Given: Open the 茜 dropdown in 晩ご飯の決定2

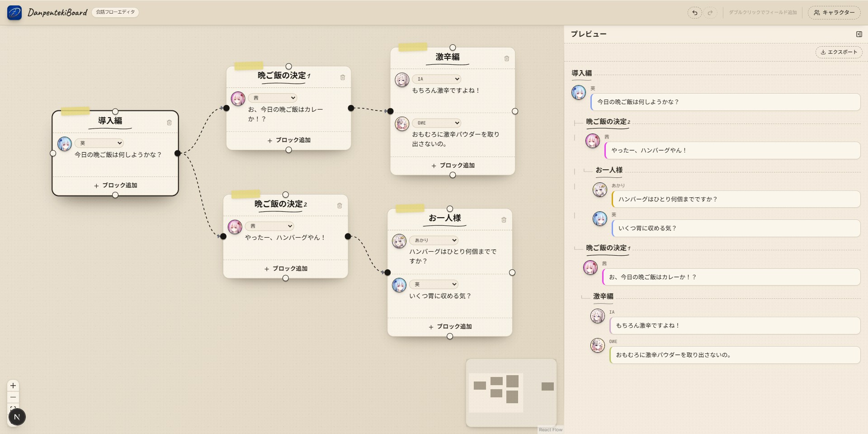Looking at the screenshot, I should tap(269, 226).
